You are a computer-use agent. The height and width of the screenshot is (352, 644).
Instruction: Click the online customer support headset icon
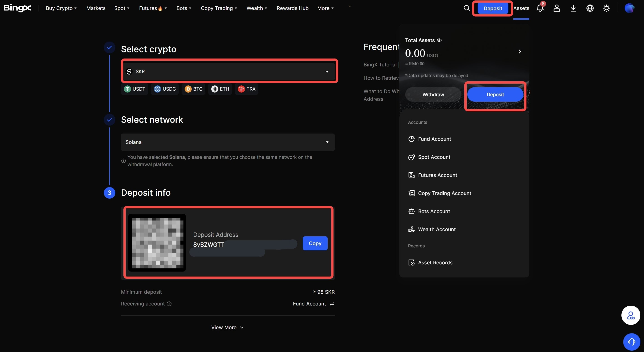(x=632, y=342)
